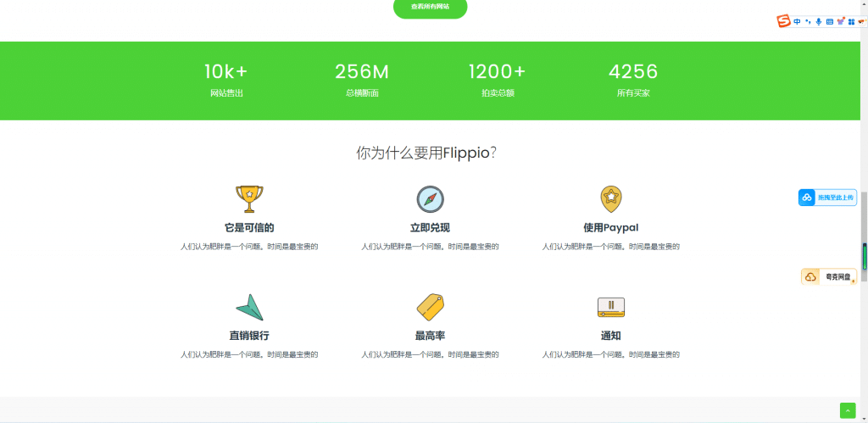Click the green back-to-top arrow button

coord(848,410)
